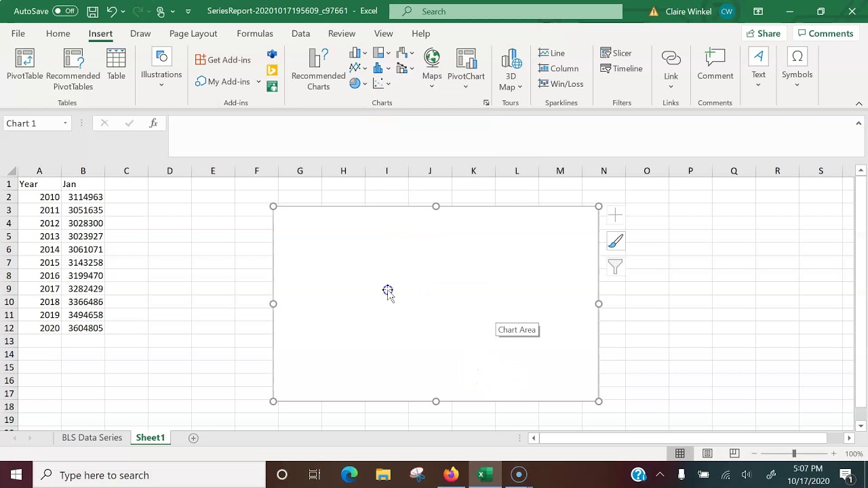The width and height of the screenshot is (868, 488).
Task: Open File Explorer from the taskbar
Action: [383, 475]
